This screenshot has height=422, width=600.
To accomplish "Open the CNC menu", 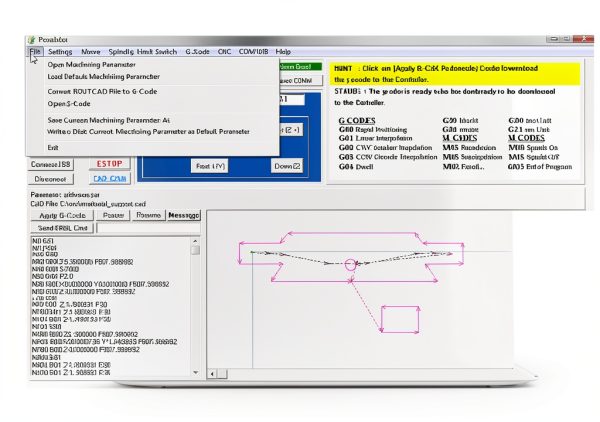I will click(x=224, y=52).
